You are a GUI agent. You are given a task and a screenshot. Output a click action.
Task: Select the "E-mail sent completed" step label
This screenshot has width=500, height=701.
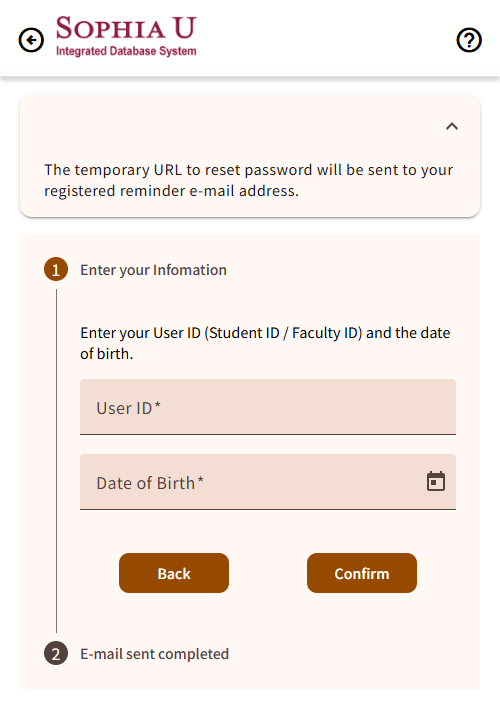154,654
